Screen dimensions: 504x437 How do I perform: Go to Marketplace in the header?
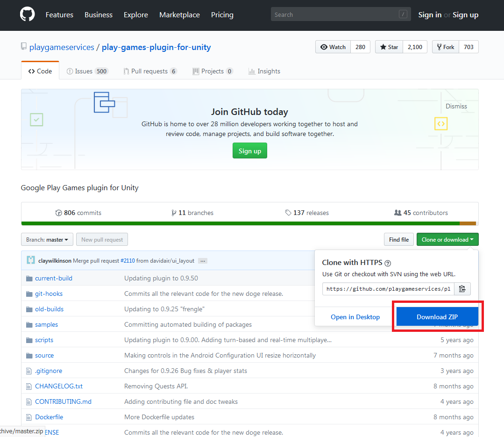coord(180,15)
